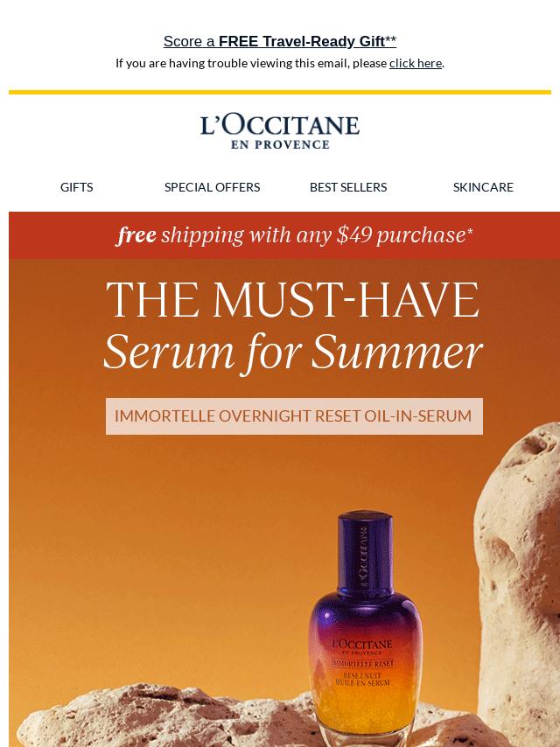The image size is (560, 747).
Task: Click the yellow divider line below the header
Action: [x=280, y=92]
